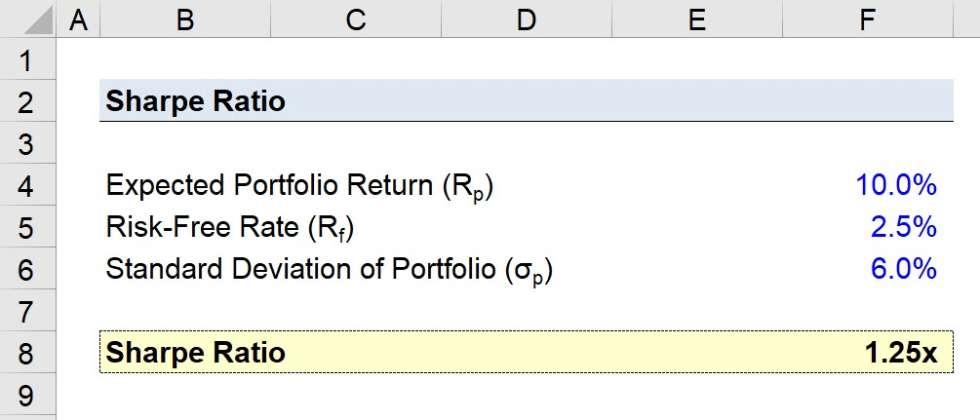Select column F header
The width and height of the screenshot is (980, 420).
click(868, 19)
